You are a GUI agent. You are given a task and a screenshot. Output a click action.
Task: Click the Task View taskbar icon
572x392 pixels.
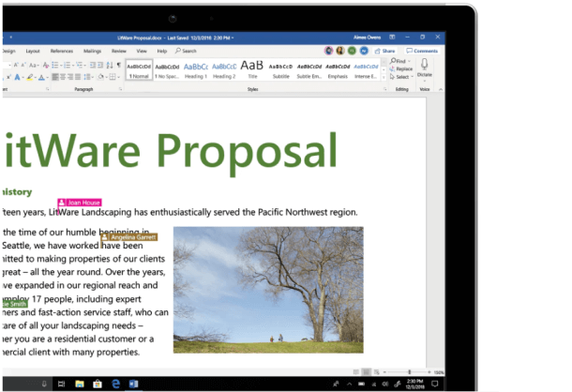click(61, 383)
